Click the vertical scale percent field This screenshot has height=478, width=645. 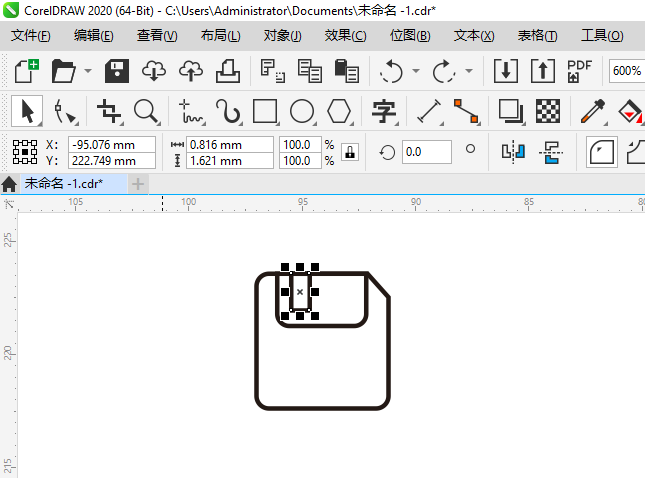pos(300,161)
